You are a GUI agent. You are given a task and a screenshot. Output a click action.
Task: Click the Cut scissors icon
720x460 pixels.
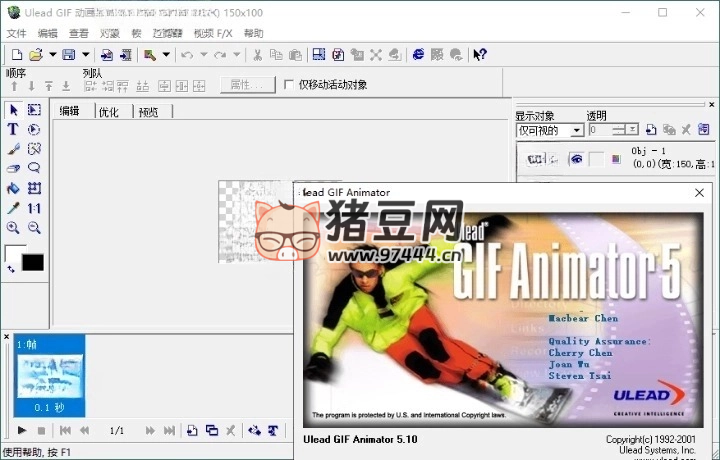pyautogui.click(x=258, y=55)
